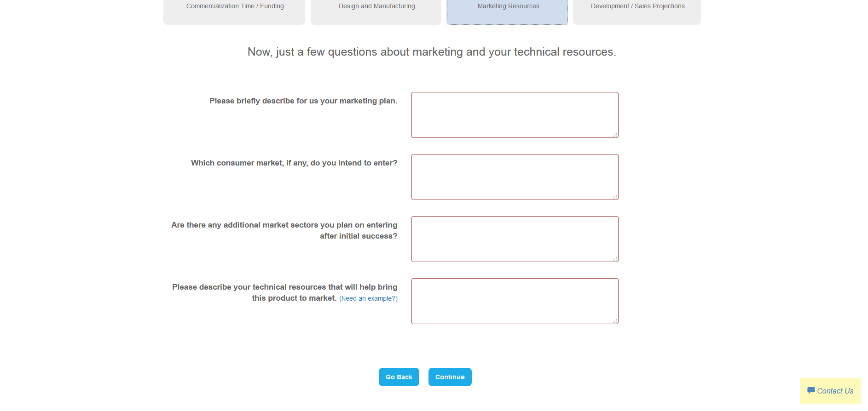Focus the technical resources text area

(x=515, y=301)
